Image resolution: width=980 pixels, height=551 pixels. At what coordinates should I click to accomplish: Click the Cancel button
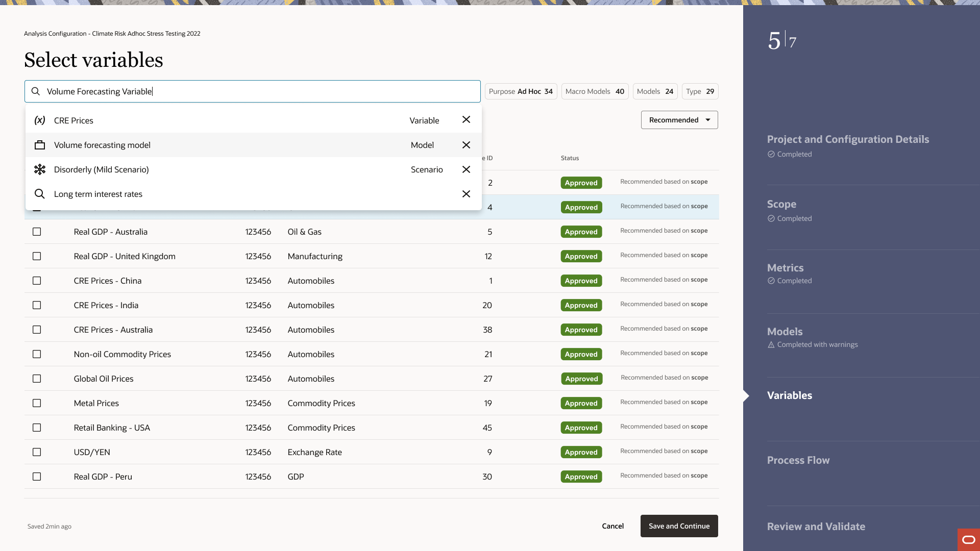(x=612, y=526)
